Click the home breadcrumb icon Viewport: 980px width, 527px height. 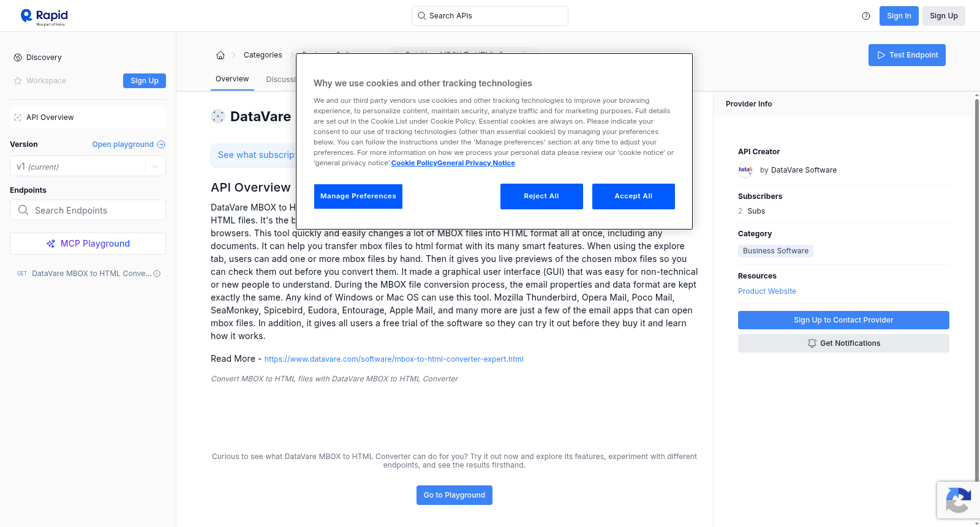221,55
